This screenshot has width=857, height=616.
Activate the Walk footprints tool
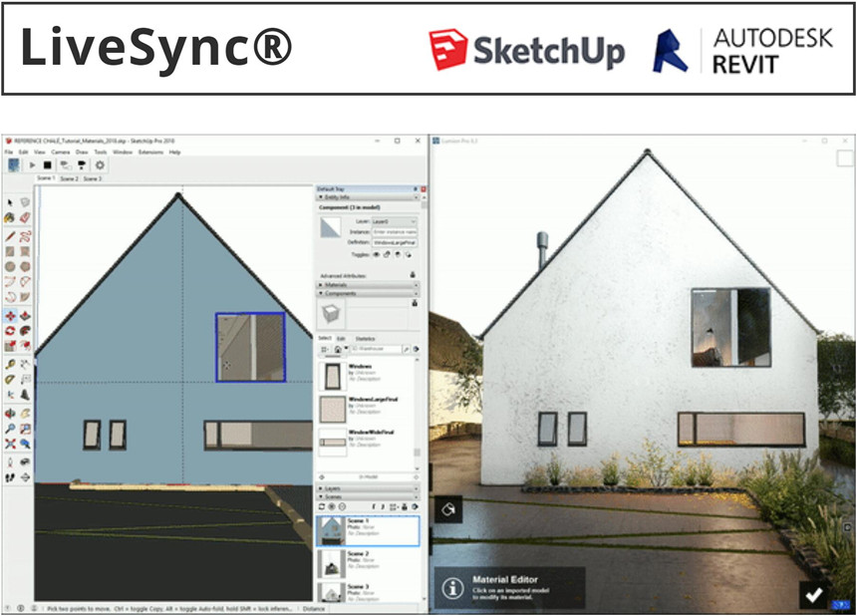(10, 477)
